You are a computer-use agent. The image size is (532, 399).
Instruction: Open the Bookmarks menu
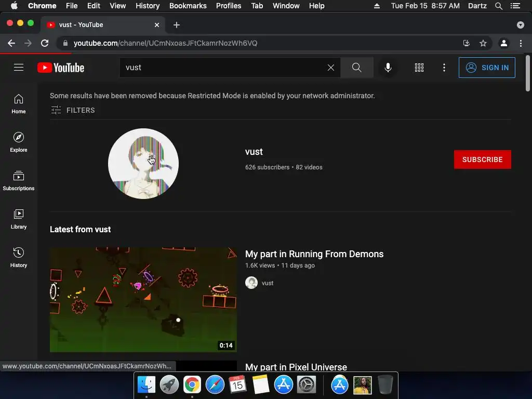pos(188,6)
